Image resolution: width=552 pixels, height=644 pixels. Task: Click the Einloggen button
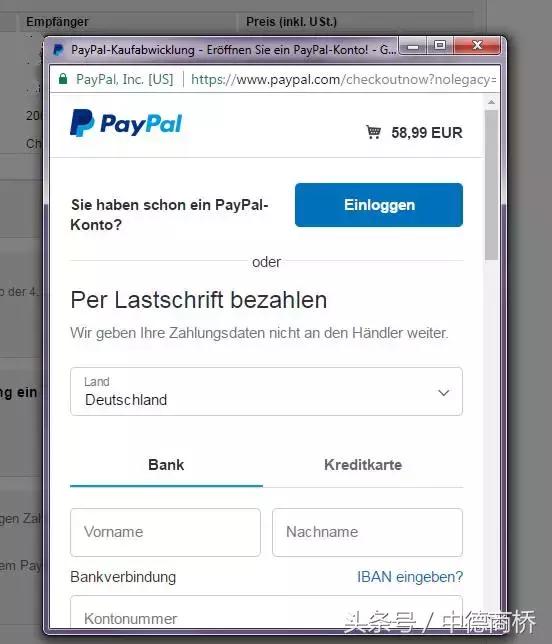(x=379, y=205)
